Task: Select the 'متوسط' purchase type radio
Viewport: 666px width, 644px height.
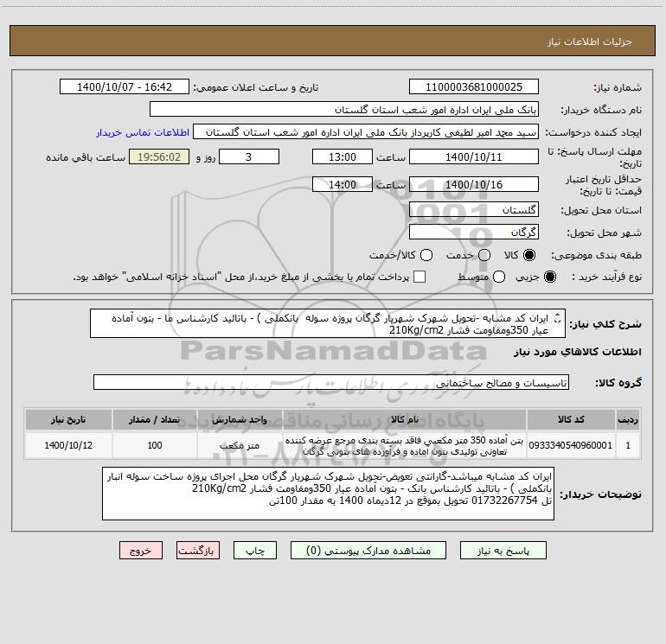Action: (499, 277)
